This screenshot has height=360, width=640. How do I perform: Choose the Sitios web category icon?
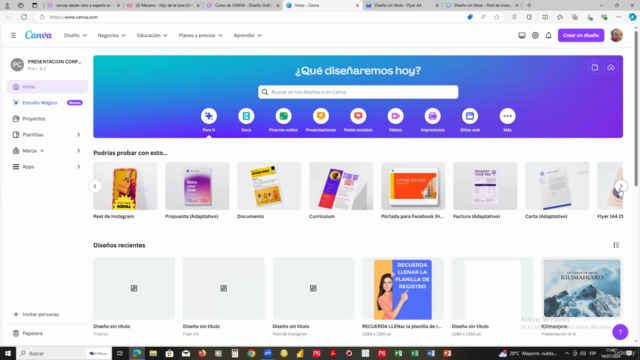click(470, 116)
